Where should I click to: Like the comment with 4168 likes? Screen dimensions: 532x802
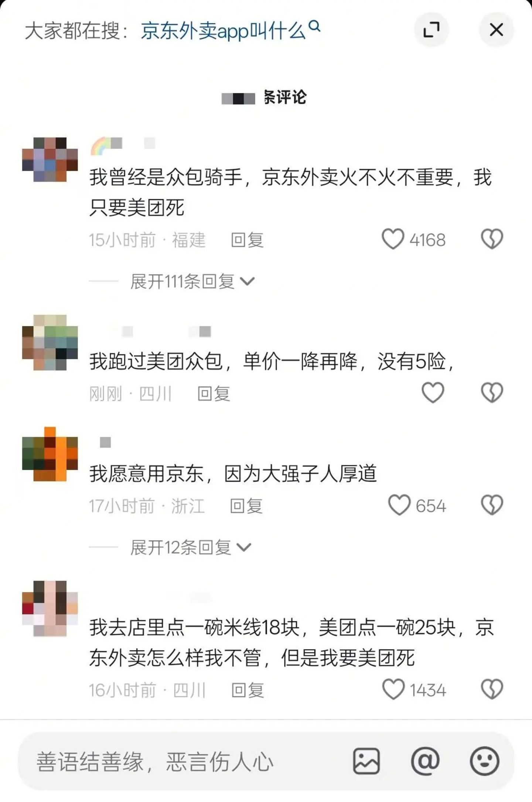393,239
